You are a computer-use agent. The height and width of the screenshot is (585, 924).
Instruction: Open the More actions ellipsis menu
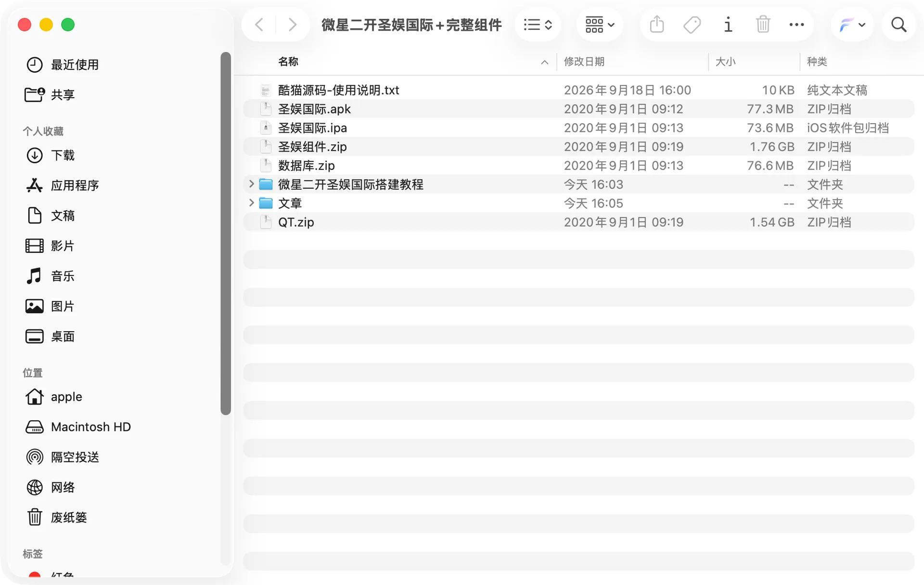coord(797,25)
